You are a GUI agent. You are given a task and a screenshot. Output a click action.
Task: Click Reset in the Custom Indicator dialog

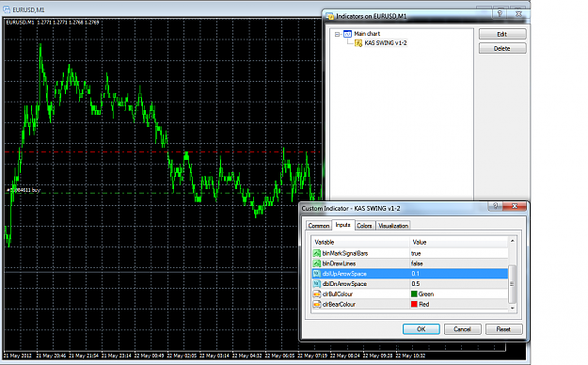tap(503, 329)
